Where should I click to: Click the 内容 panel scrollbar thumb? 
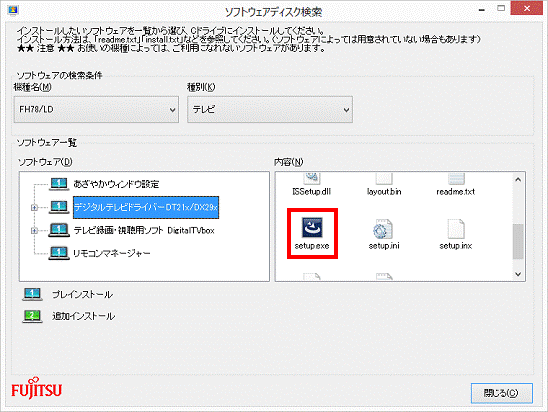[518, 242]
